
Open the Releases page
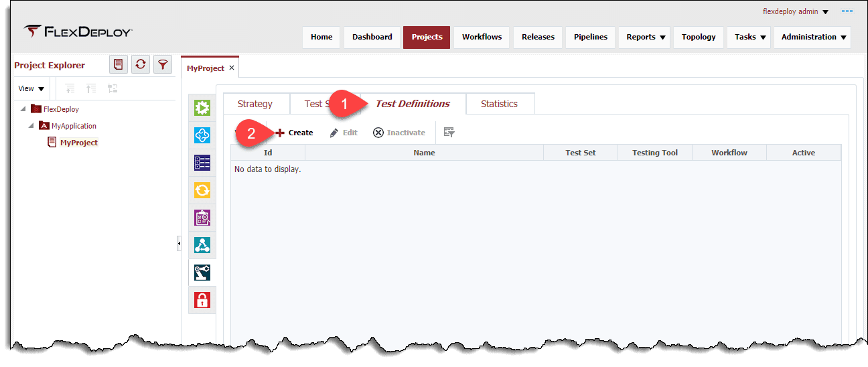point(538,37)
